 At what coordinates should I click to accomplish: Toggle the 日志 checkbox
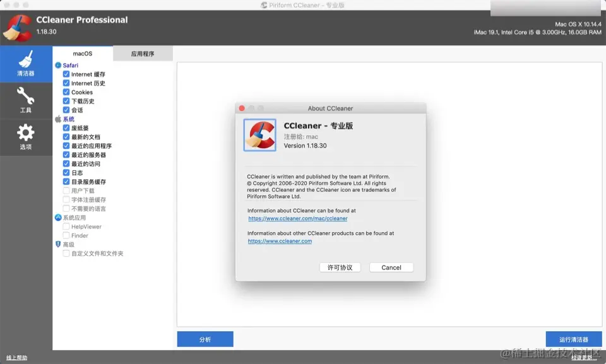[66, 173]
